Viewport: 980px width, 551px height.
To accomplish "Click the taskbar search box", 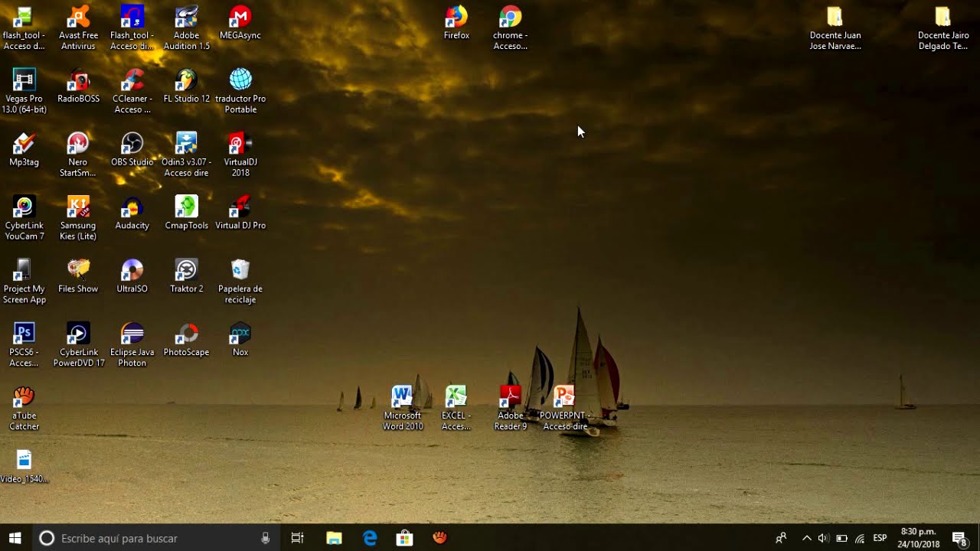I will (155, 538).
